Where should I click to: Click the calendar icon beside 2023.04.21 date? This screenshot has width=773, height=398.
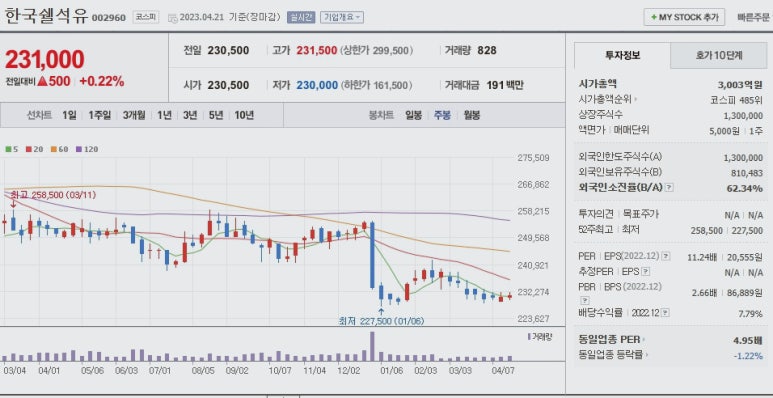coord(173,18)
